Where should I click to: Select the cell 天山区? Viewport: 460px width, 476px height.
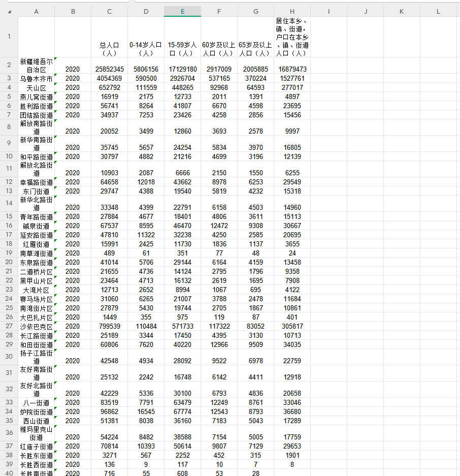pyautogui.click(x=37, y=87)
